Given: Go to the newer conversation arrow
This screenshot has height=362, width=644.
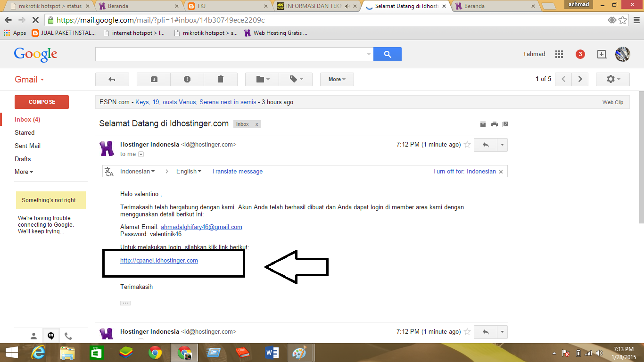Looking at the screenshot, I should pos(563,79).
